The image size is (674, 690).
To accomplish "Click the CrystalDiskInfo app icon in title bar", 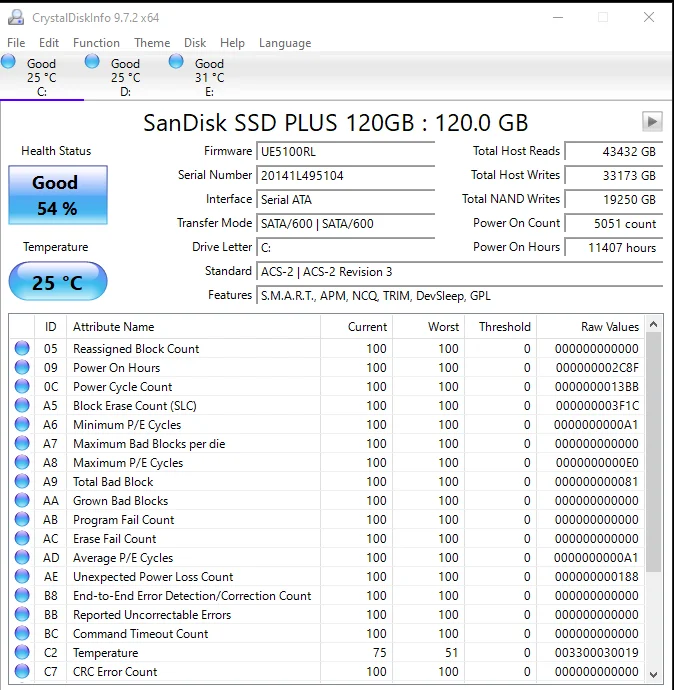I will tap(15, 17).
